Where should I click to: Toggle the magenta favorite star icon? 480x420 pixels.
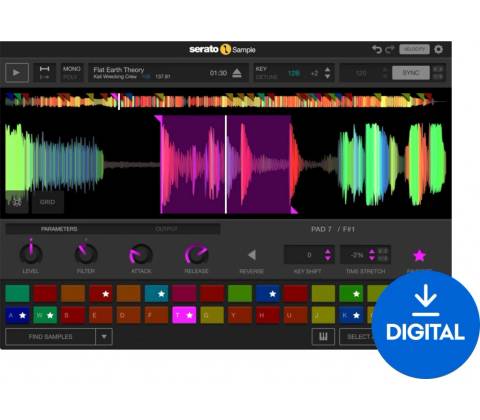click(419, 256)
